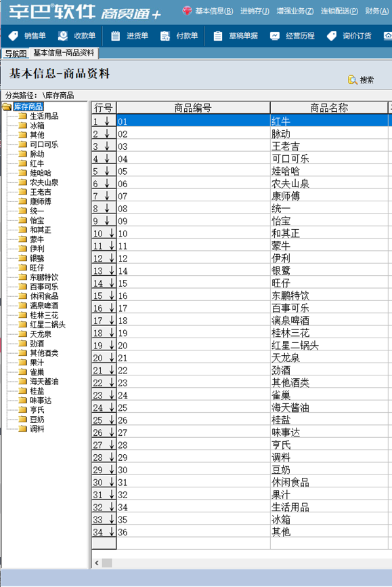Screen dimensions: 392x587
Task: Click the product name cell 休闲食品
Action: point(329,482)
